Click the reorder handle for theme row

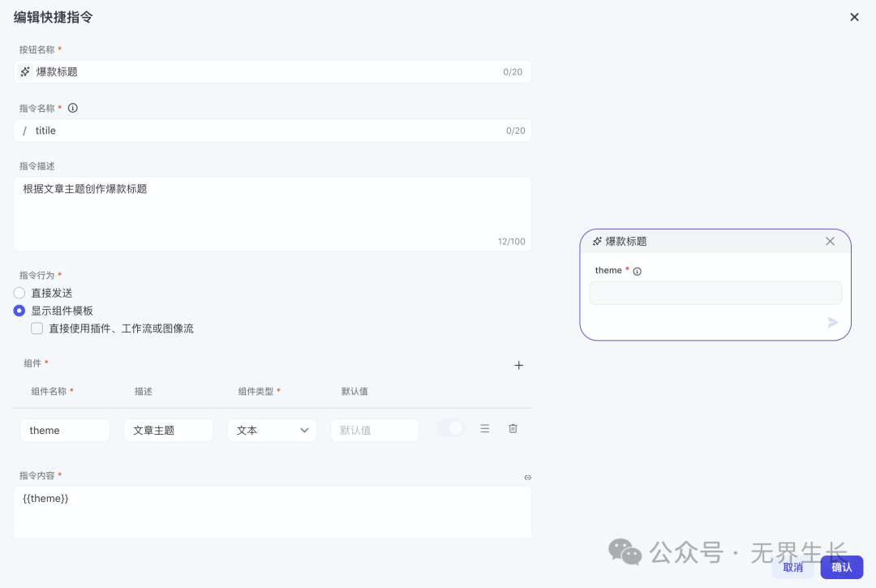coord(485,428)
